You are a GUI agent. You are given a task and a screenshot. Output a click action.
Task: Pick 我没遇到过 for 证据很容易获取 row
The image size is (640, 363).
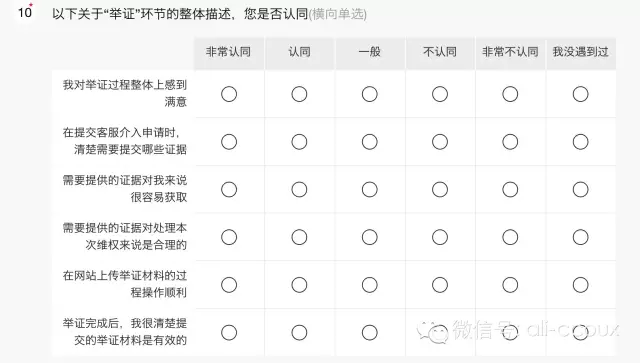tap(580, 189)
